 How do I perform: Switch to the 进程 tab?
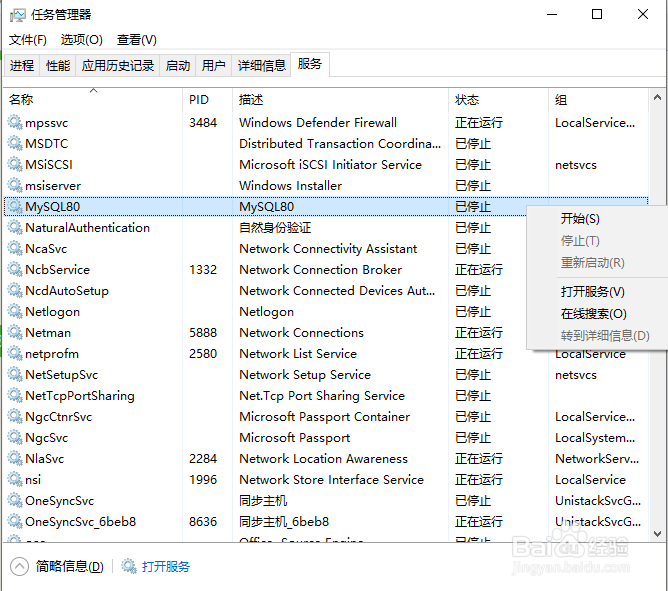(22, 66)
